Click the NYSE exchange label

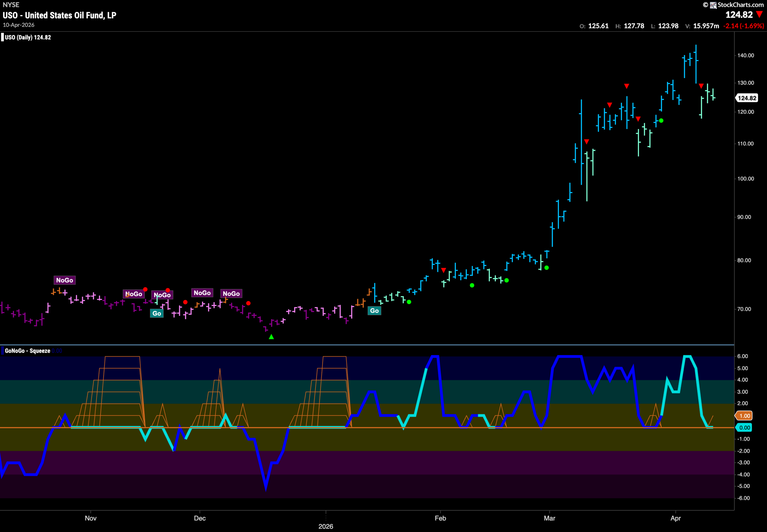click(11, 5)
